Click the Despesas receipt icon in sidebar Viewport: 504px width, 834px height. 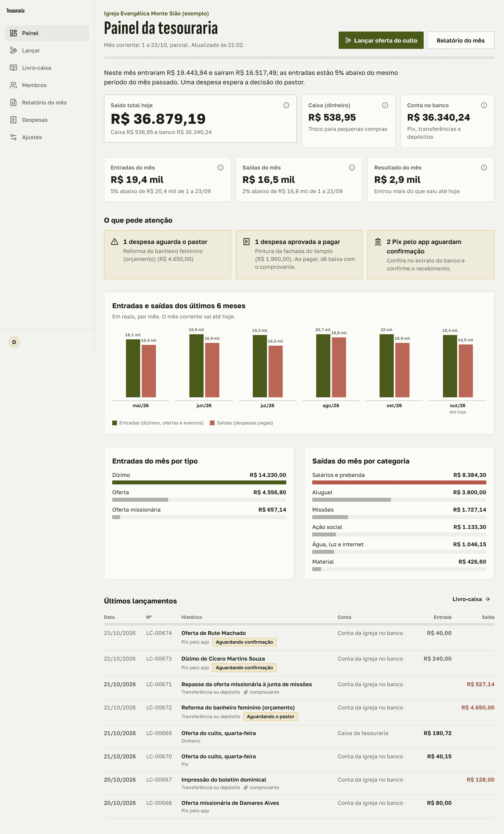pos(13,120)
